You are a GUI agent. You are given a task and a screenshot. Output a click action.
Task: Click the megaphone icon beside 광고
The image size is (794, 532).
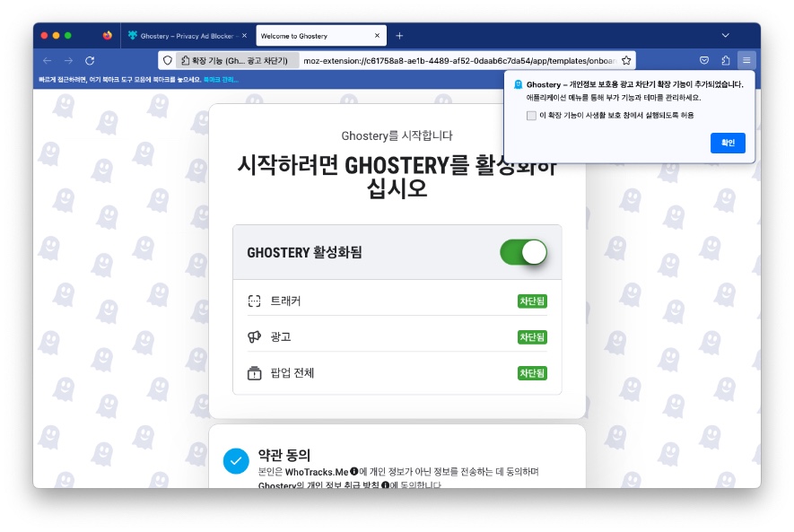tap(254, 337)
